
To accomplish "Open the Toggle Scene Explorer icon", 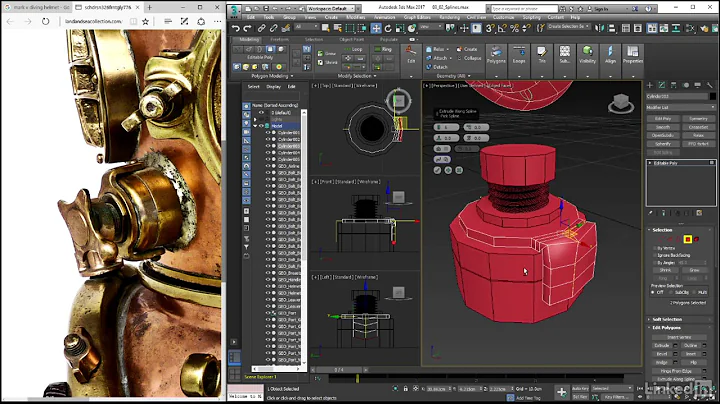I will point(626,28).
